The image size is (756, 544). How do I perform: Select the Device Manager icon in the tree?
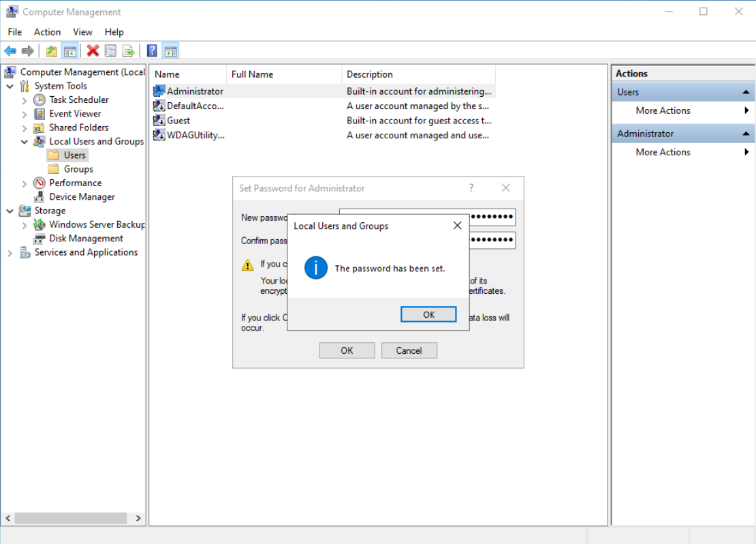40,197
